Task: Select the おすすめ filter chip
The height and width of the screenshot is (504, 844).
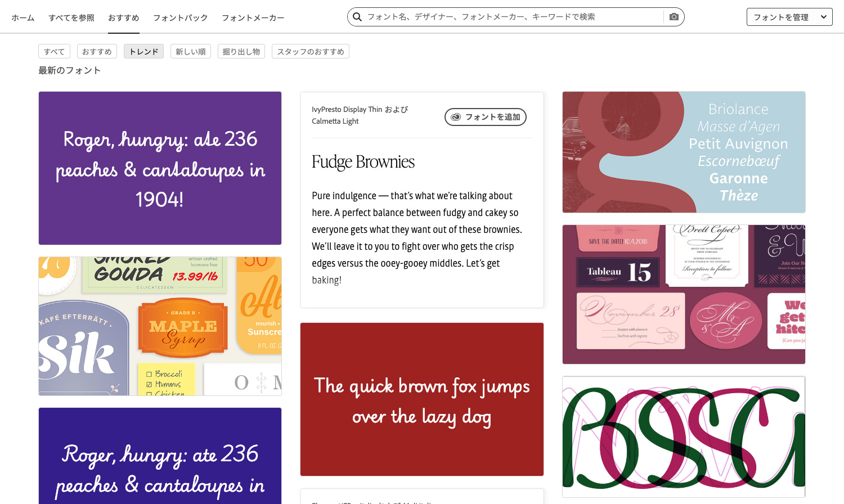Action: (97, 51)
